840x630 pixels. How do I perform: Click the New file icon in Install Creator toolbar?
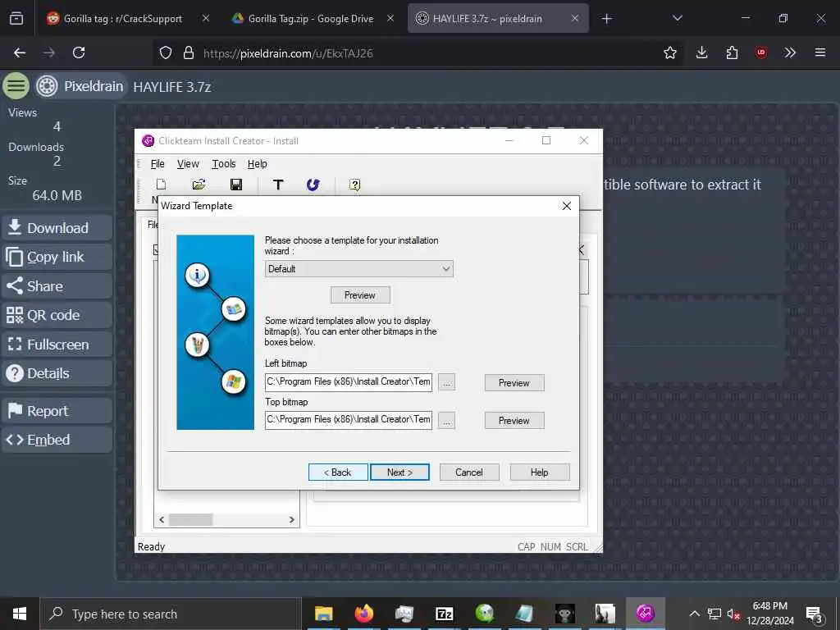161,185
